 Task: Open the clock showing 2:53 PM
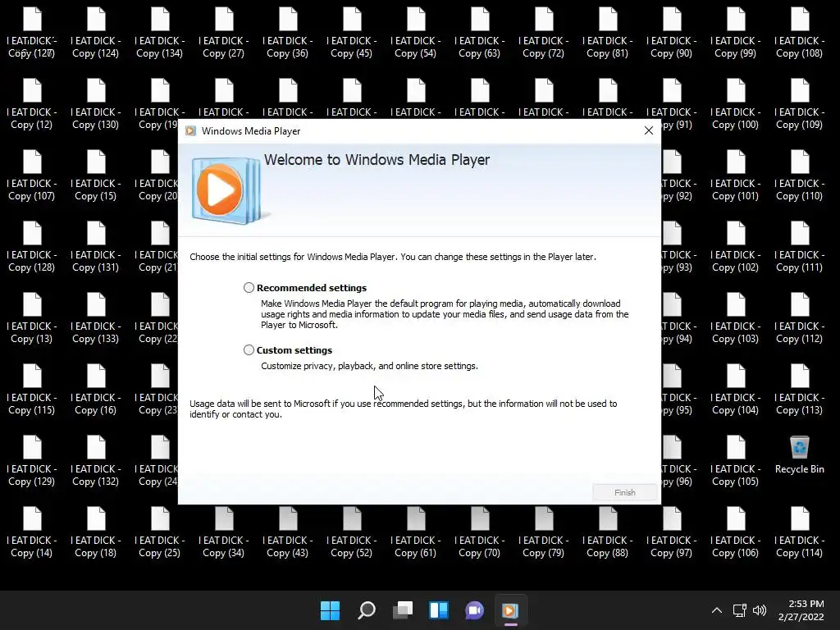801,610
